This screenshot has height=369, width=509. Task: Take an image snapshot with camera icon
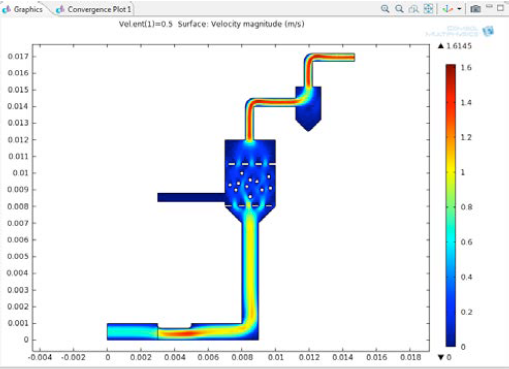(x=475, y=9)
